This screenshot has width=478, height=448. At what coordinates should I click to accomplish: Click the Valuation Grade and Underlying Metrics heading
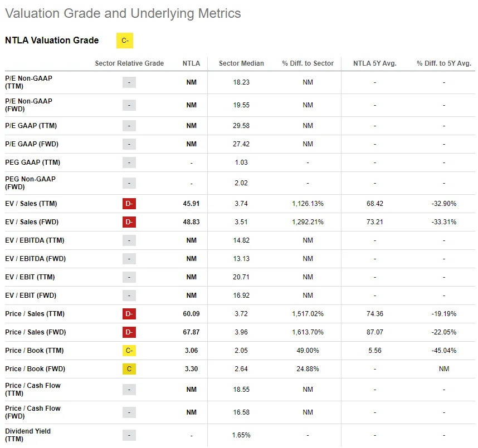[x=123, y=13]
